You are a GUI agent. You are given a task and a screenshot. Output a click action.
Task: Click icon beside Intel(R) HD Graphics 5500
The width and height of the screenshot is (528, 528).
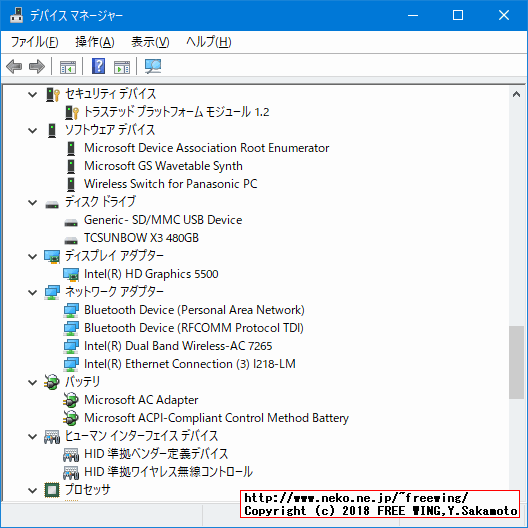point(71,274)
